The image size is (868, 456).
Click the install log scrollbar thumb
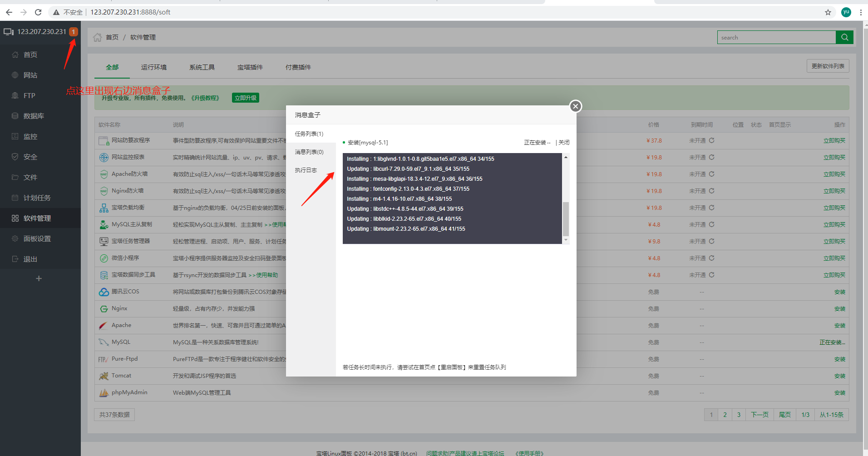click(566, 219)
